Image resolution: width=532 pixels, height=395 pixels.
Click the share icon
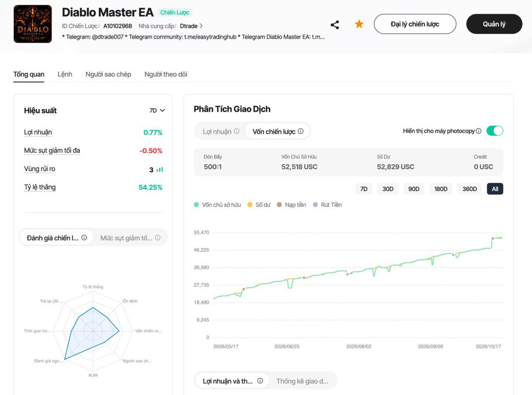335,25
